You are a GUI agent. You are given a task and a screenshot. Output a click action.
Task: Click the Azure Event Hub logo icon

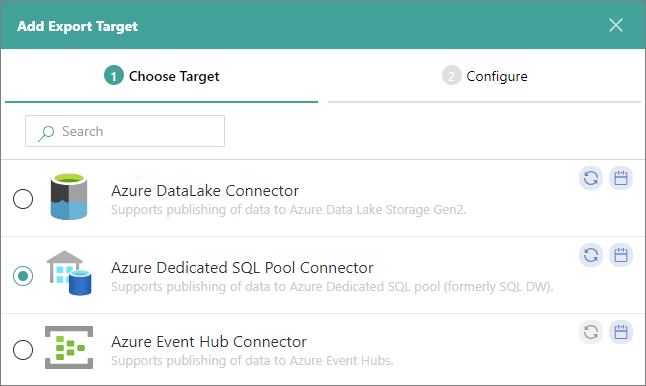[69, 347]
